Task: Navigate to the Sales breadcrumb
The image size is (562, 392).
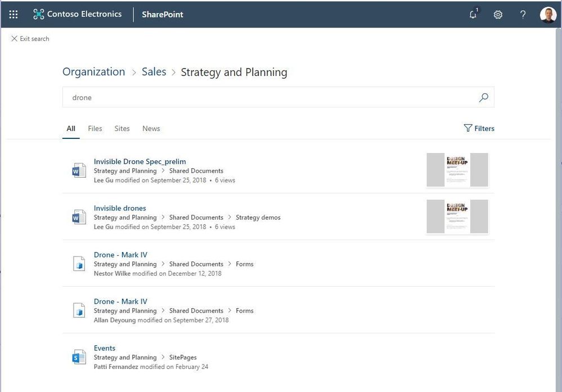Action: [x=153, y=71]
